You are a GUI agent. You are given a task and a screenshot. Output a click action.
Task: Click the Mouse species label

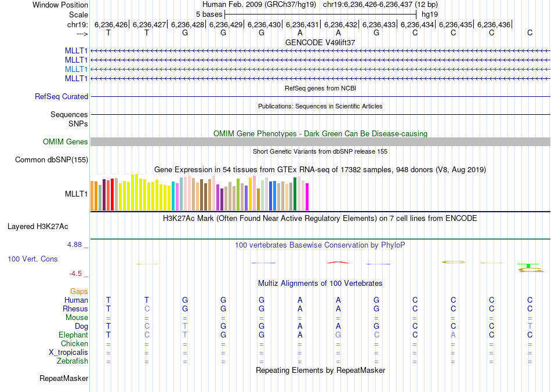77,318
